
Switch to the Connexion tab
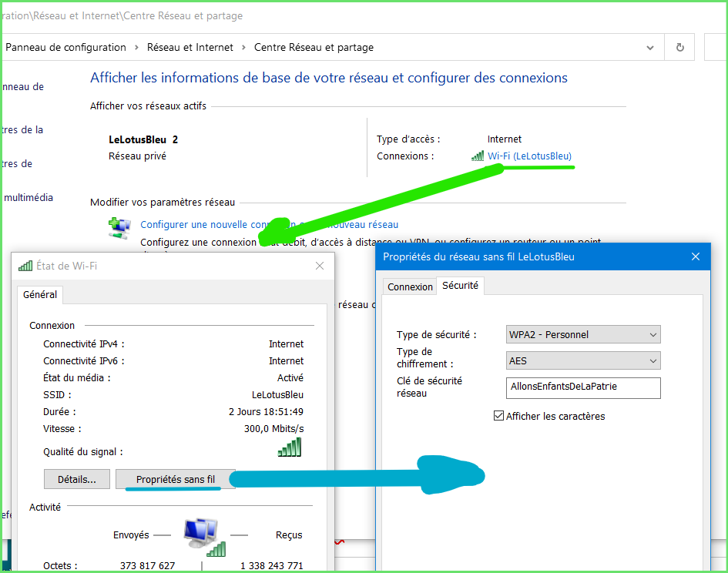click(x=410, y=286)
